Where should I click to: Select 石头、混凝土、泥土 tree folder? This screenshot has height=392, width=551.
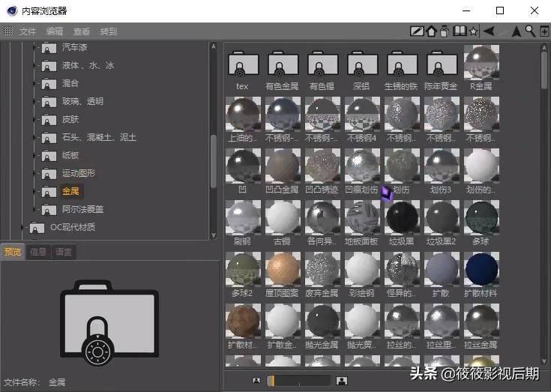pos(99,137)
